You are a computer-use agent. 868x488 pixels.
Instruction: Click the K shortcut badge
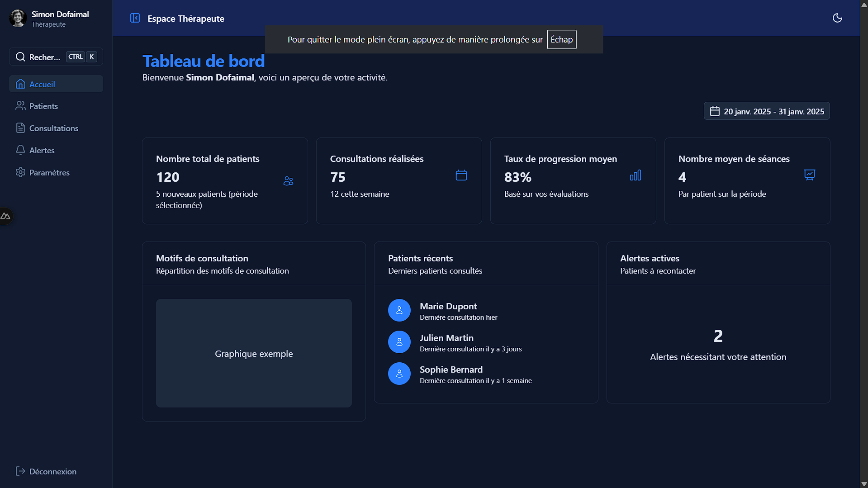(x=92, y=57)
